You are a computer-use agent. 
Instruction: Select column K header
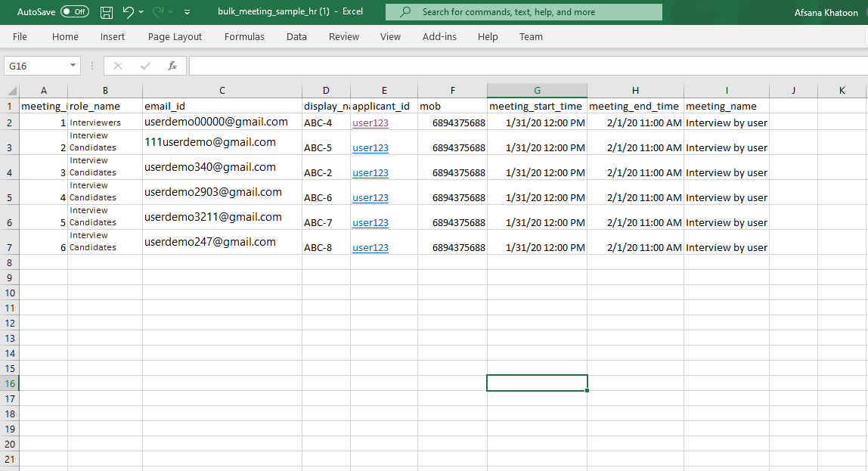pyautogui.click(x=842, y=90)
